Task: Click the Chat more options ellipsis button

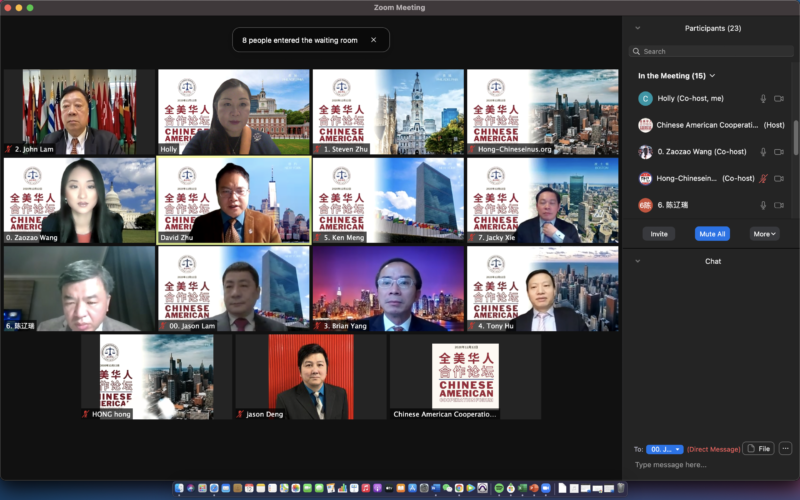Action: click(x=785, y=449)
